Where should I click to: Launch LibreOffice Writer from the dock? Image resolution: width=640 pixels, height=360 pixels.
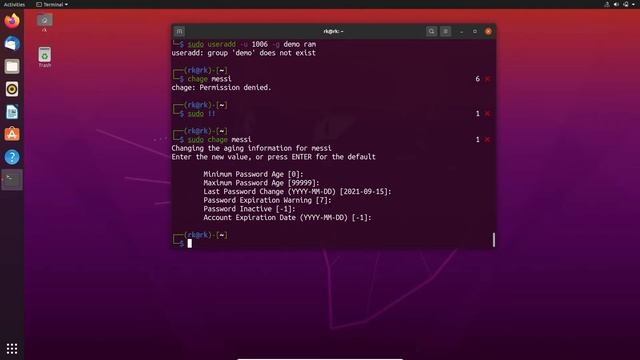12,112
